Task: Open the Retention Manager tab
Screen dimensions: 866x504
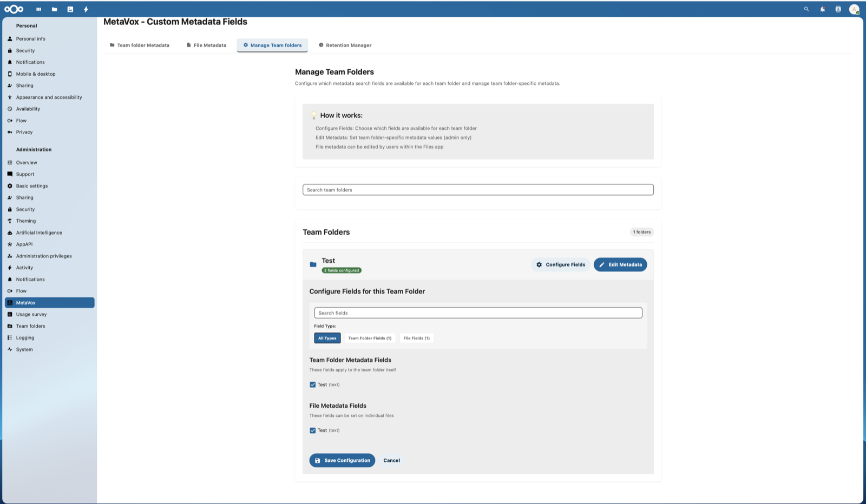Action: tap(345, 45)
